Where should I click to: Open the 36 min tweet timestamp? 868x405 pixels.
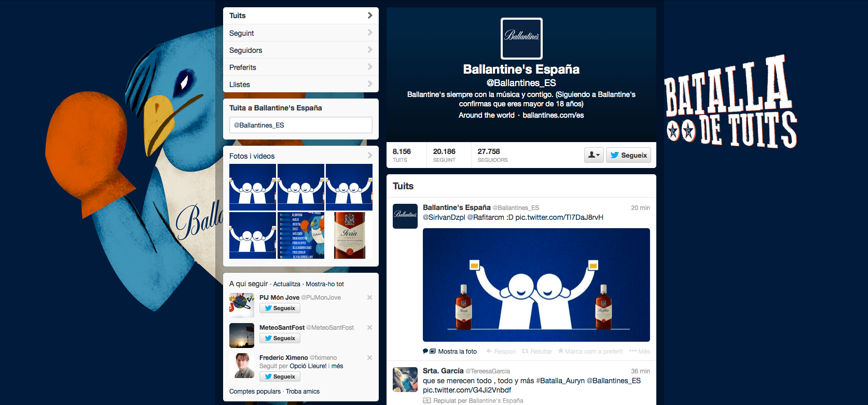640,371
